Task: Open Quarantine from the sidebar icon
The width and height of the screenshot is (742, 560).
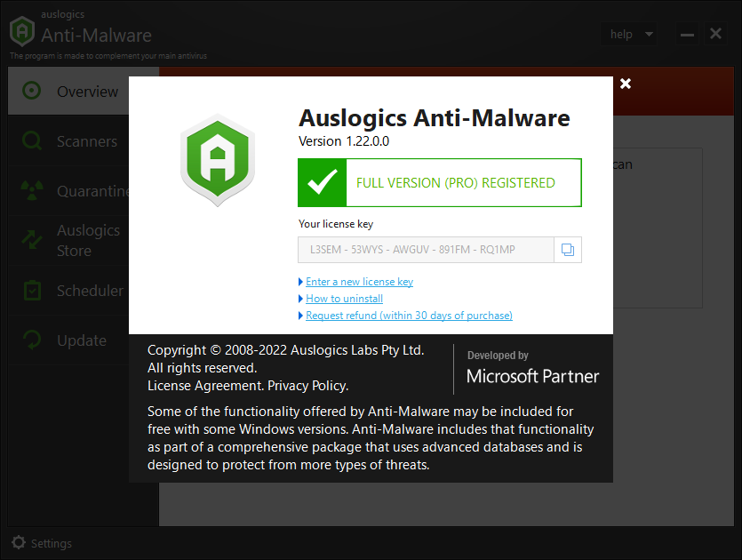Action: pos(31,191)
